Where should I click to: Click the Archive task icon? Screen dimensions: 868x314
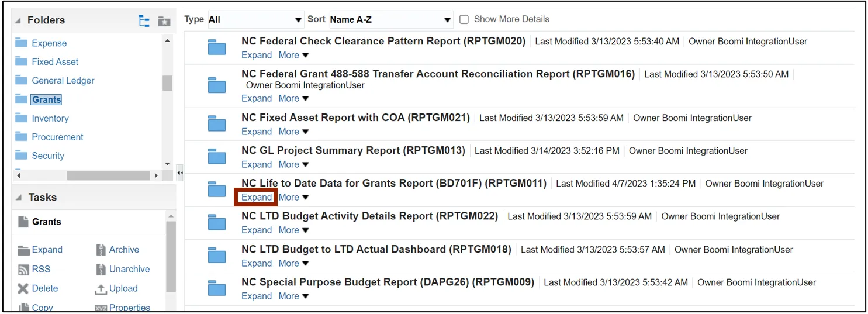pos(101,250)
